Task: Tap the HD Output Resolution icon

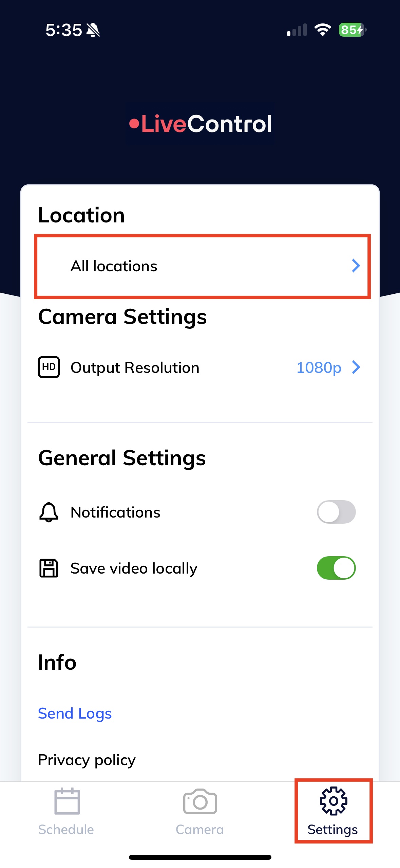Action: (x=49, y=367)
